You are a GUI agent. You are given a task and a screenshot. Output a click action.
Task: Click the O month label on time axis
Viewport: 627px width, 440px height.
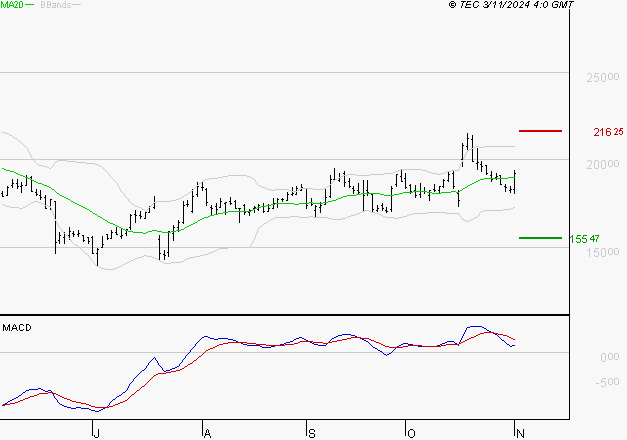click(x=411, y=434)
